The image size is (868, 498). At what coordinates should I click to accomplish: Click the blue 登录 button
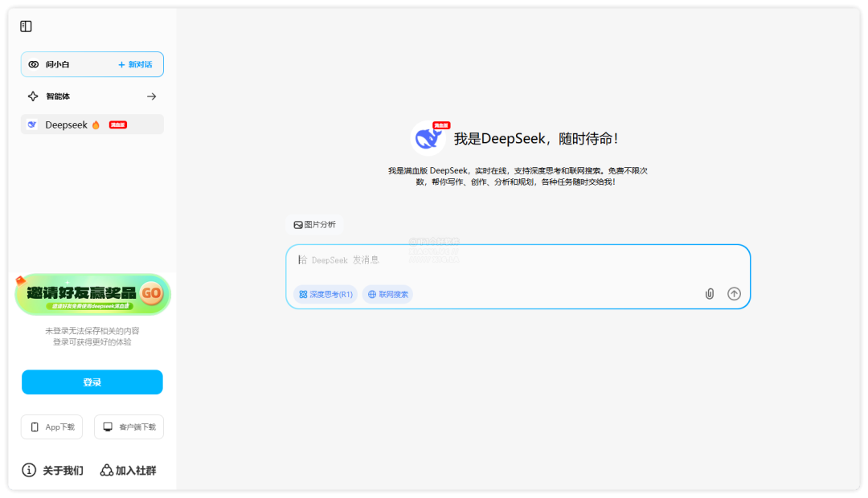pyautogui.click(x=92, y=382)
